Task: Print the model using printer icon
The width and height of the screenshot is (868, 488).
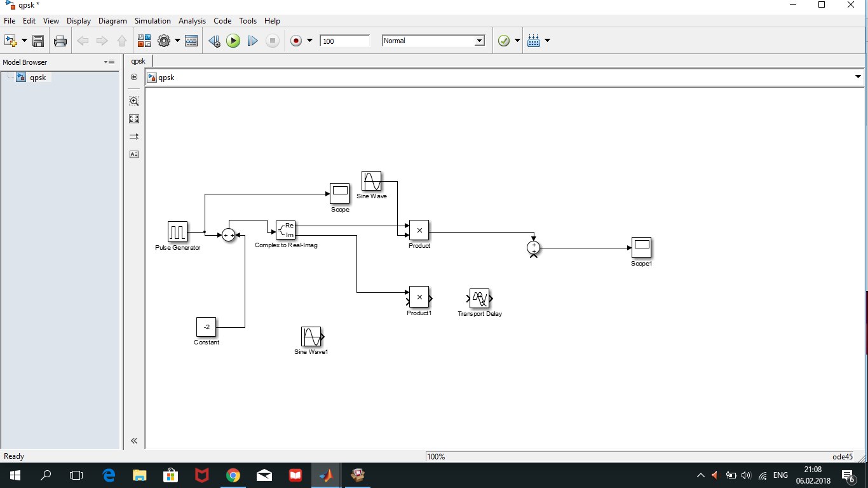Action: point(60,41)
